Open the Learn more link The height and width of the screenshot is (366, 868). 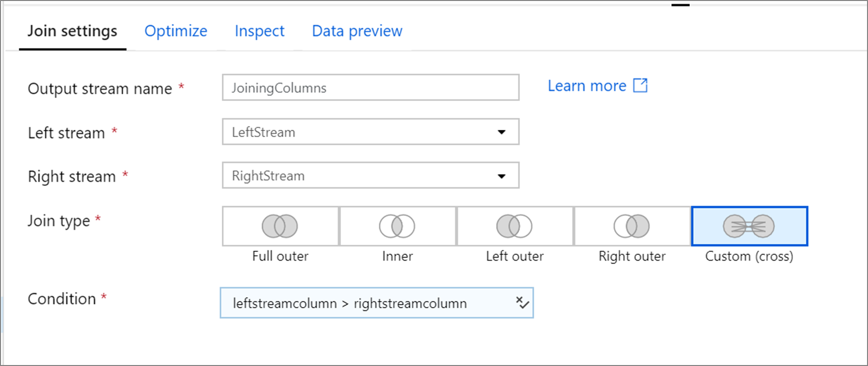pos(587,86)
